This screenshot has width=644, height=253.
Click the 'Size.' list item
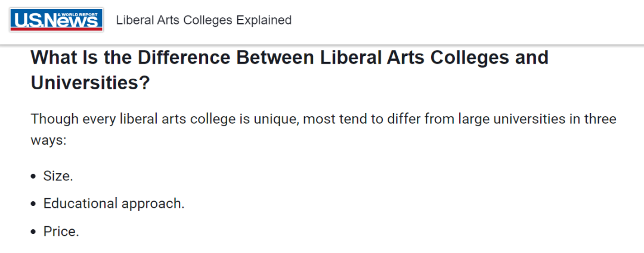58,177
